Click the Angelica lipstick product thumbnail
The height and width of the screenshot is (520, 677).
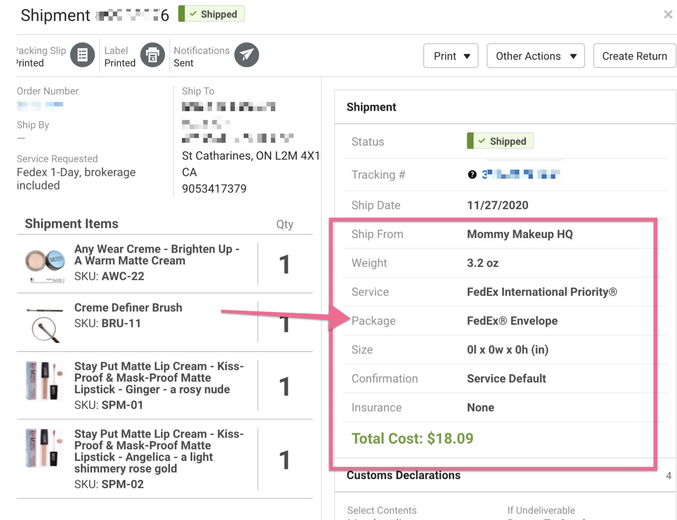tap(45, 456)
